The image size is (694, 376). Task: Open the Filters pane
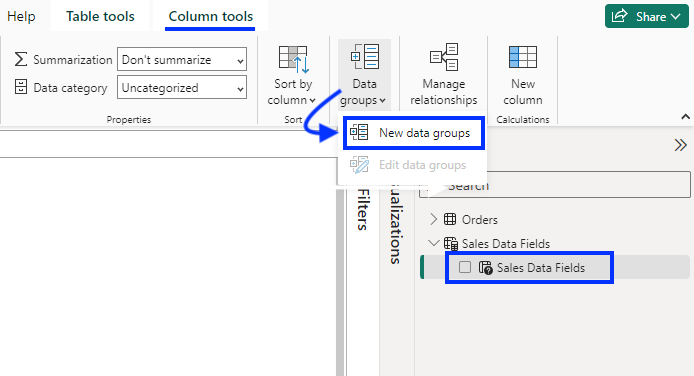pos(362,210)
